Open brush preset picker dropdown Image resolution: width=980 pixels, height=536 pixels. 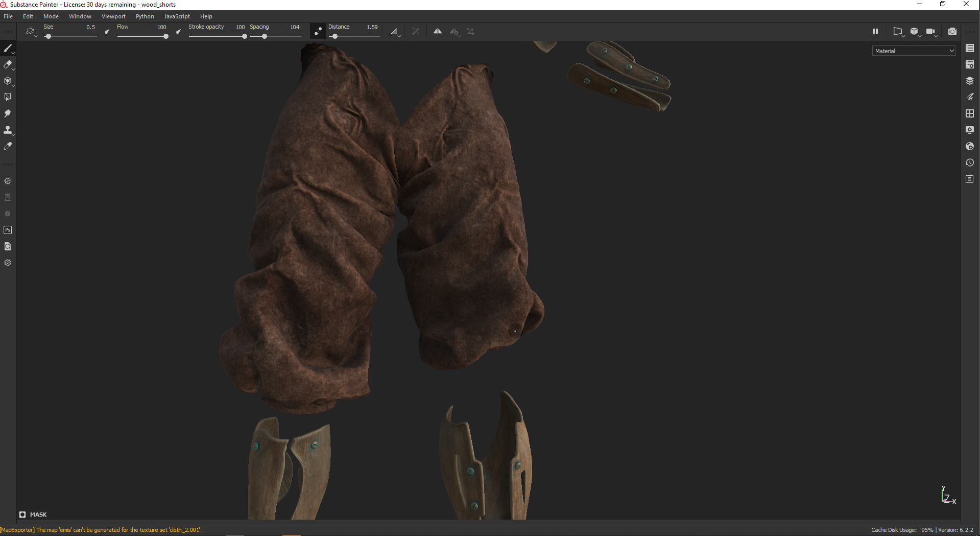[31, 32]
